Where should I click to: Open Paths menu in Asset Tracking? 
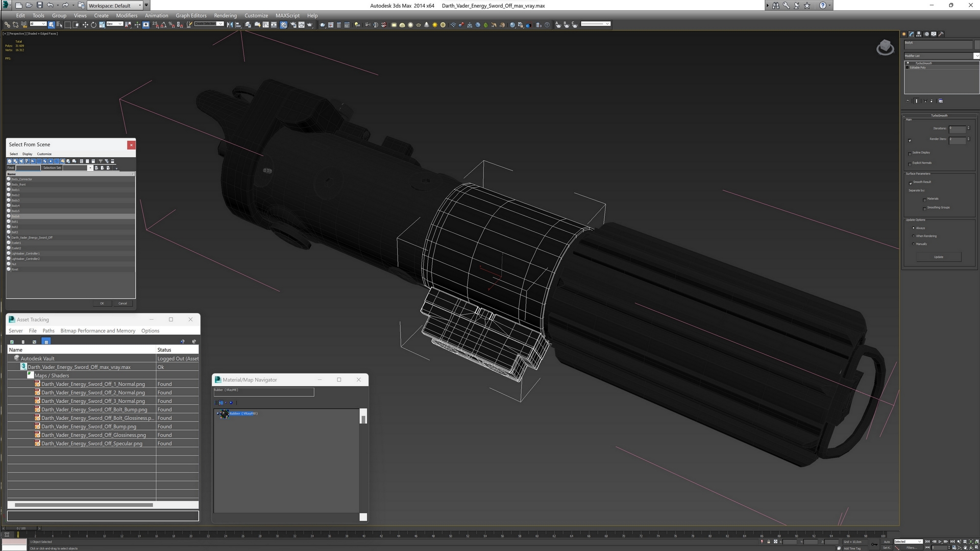point(48,331)
